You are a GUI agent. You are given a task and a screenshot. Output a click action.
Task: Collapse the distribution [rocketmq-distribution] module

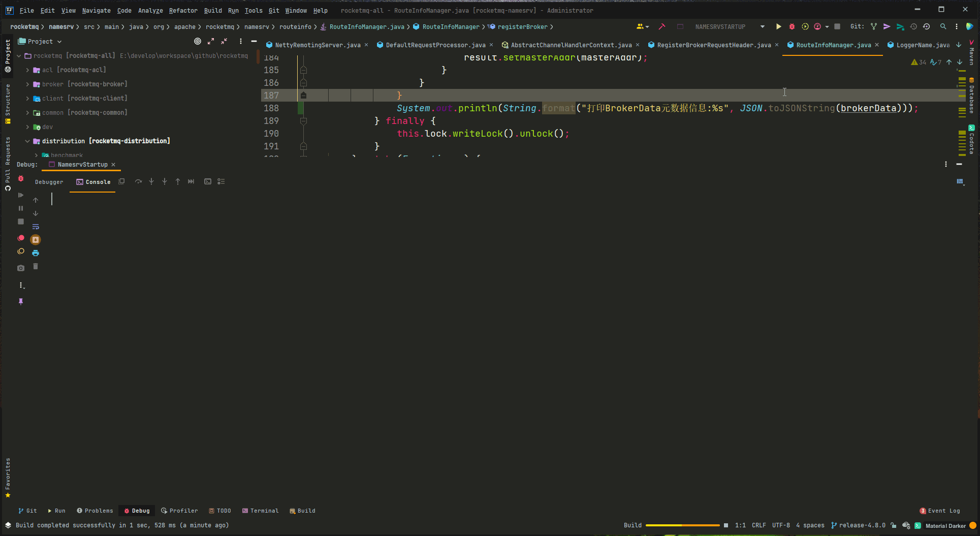27,141
